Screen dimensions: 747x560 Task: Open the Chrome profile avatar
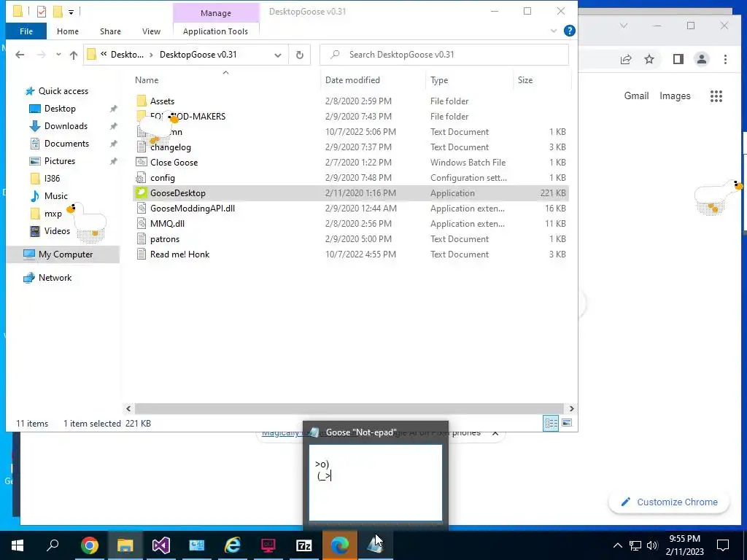[701, 59]
